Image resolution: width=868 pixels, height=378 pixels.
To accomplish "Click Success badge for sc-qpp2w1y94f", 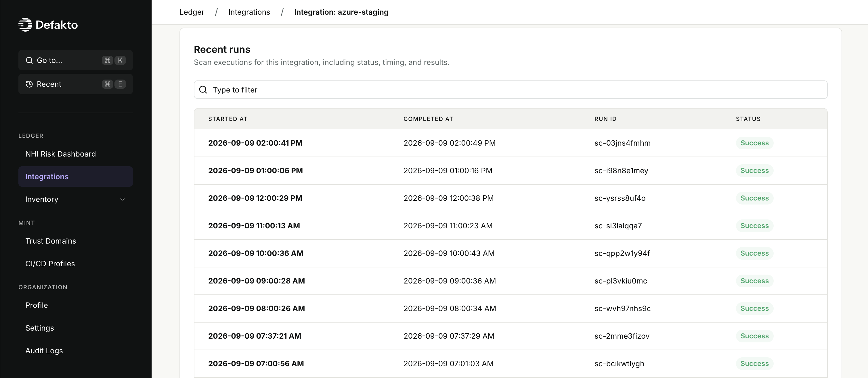I will tap(754, 253).
